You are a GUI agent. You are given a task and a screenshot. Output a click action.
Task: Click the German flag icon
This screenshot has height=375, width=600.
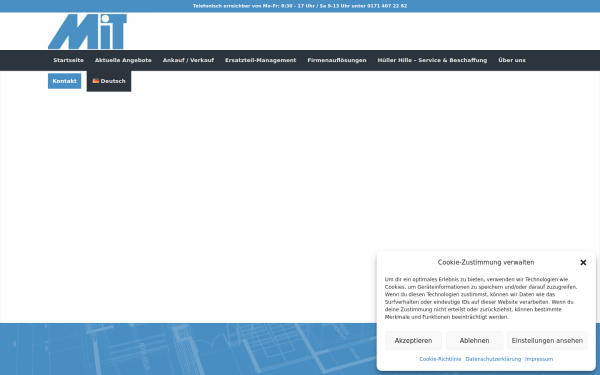(96, 81)
